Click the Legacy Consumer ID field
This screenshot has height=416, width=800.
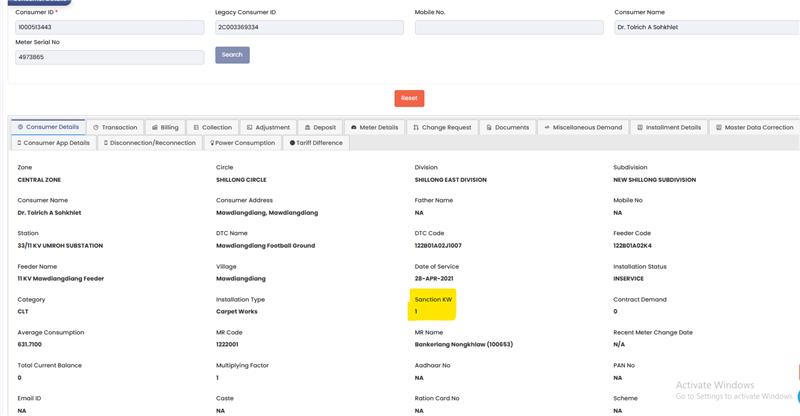[309, 28]
